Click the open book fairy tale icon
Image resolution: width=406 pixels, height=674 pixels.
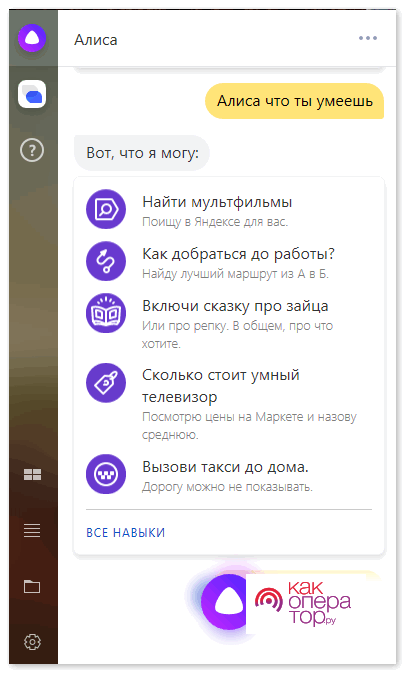106,313
